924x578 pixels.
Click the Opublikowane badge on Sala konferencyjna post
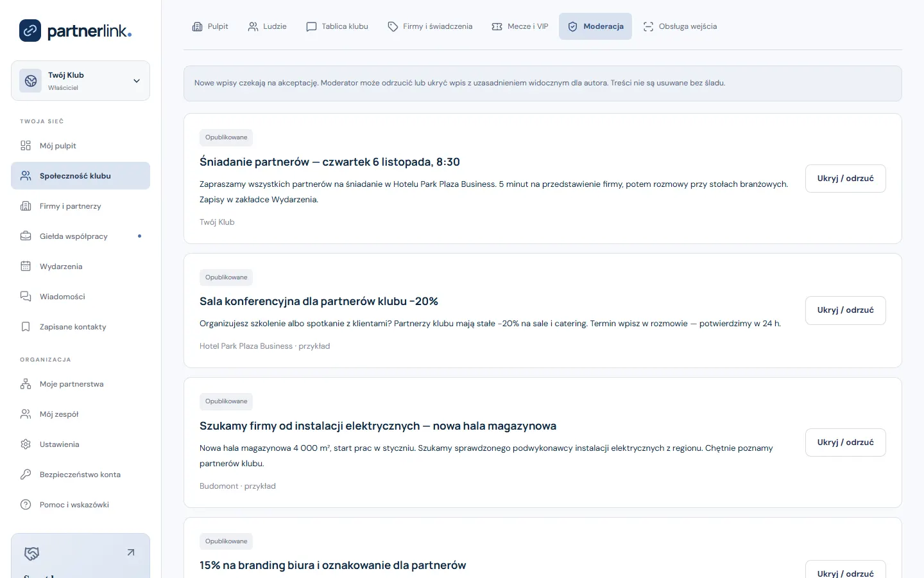tap(226, 277)
